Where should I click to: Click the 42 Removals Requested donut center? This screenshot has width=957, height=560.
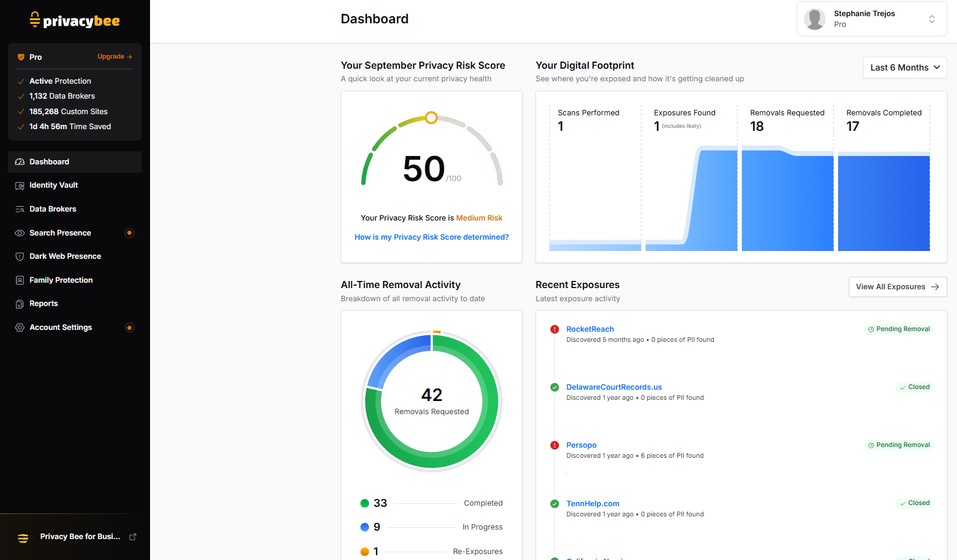432,401
